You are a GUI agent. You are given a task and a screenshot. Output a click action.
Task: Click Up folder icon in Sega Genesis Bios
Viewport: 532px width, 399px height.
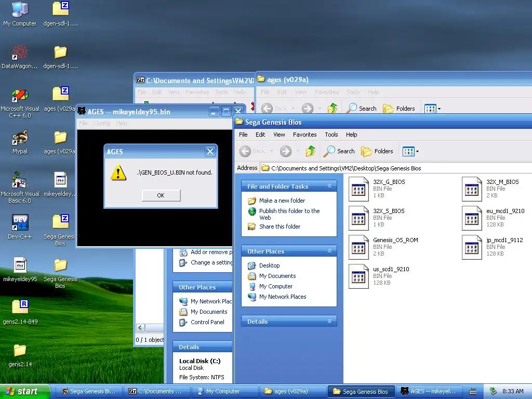(x=311, y=151)
